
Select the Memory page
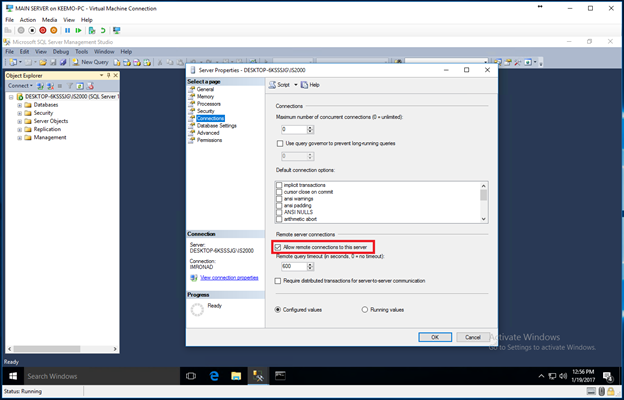(x=205, y=96)
